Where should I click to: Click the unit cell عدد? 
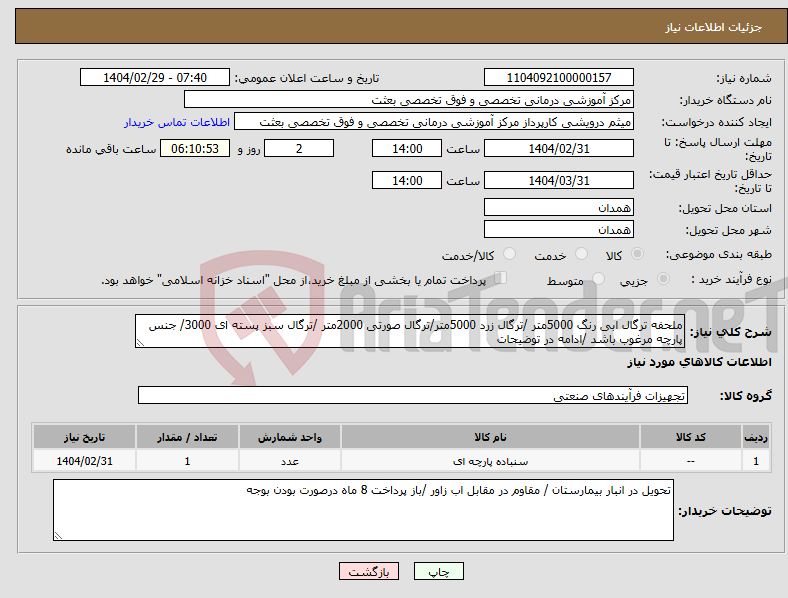point(290,461)
